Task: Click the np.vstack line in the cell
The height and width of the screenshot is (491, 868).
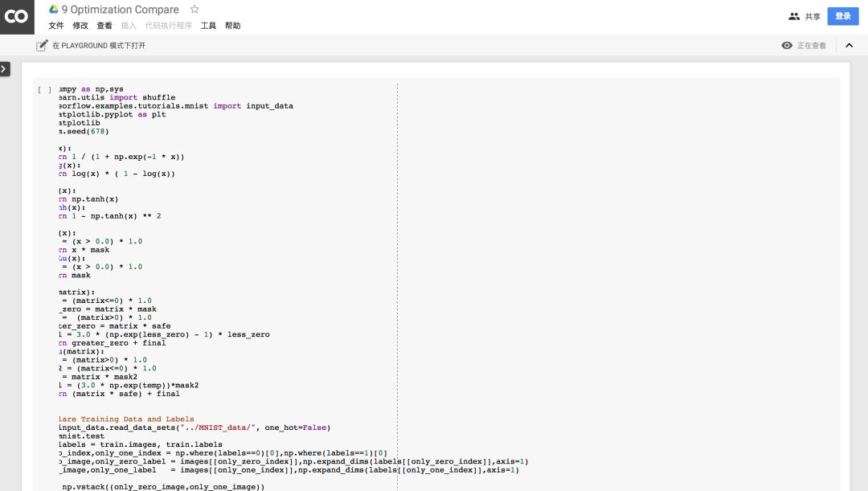Action: (162, 486)
